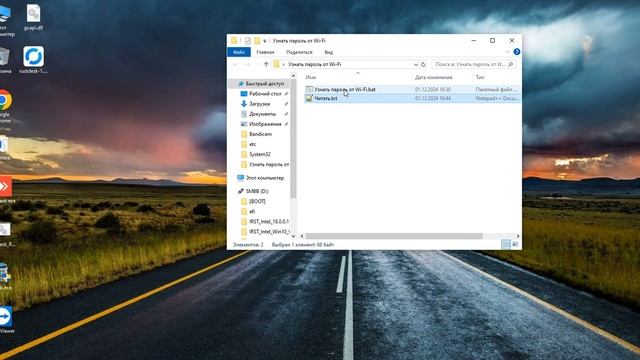Screen dimensions: 640x360
Task: Select Этот компьютер in navigation pane
Action: click(x=264, y=178)
